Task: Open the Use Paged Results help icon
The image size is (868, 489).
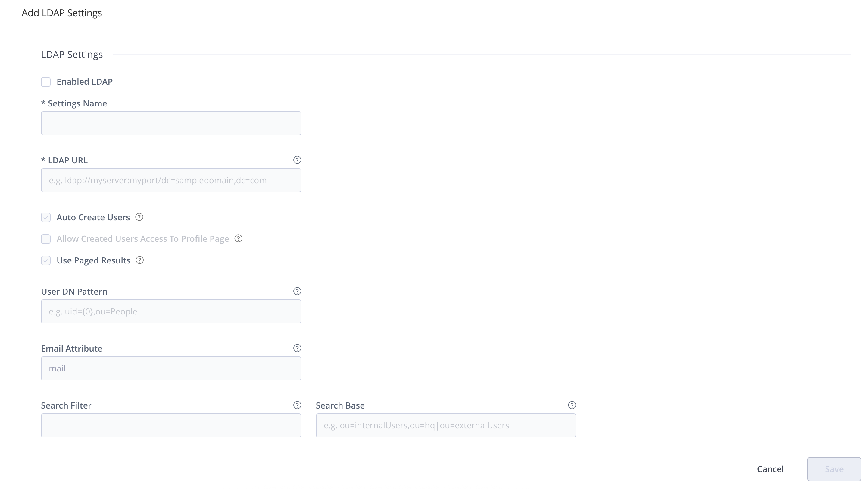Action: pos(139,260)
